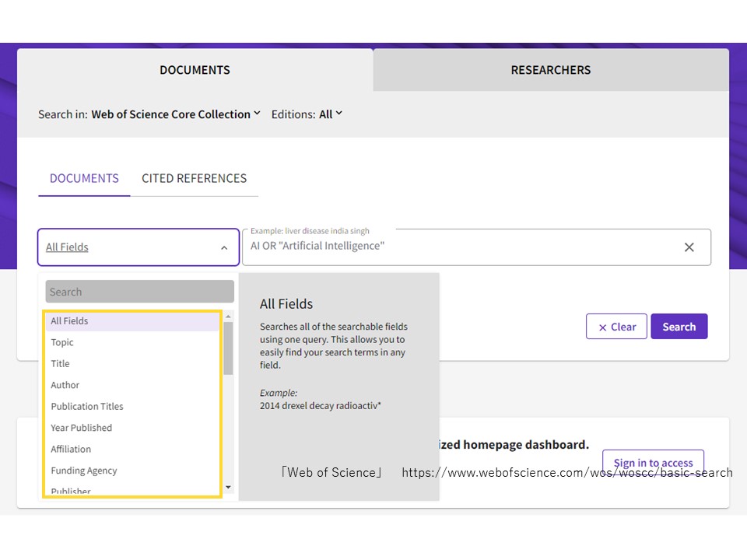This screenshot has height=560, width=747.
Task: Click the Clear button
Action: [616, 327]
